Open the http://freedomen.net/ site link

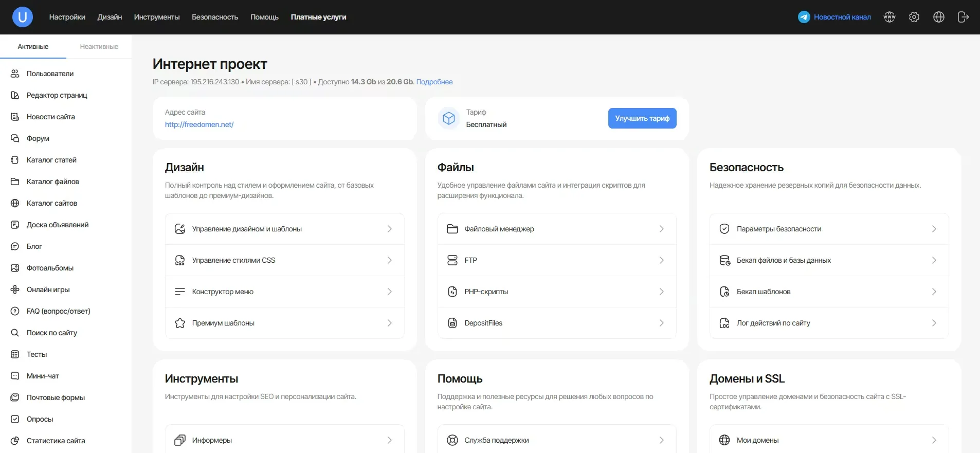point(199,124)
